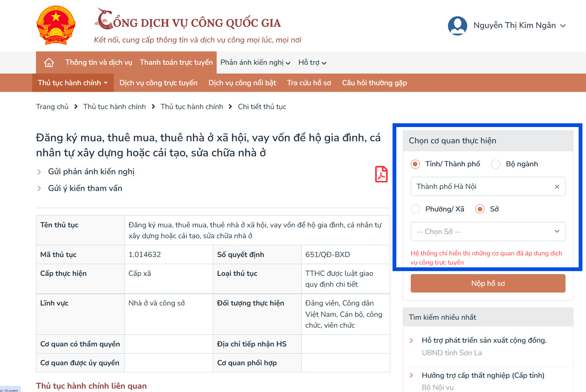The width and height of the screenshot is (586, 392).
Task: Click the arrow beside Hỗ trợ phát triển sản xuất
Action: point(411,341)
